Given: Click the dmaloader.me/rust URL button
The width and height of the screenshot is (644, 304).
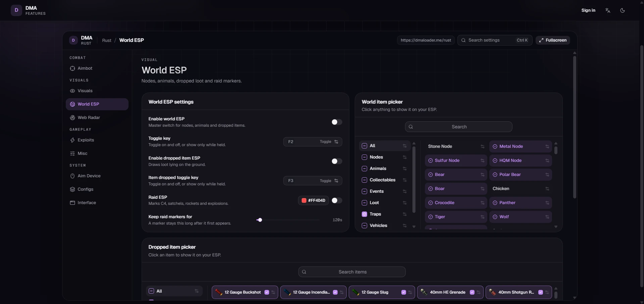Looking at the screenshot, I should [x=426, y=40].
